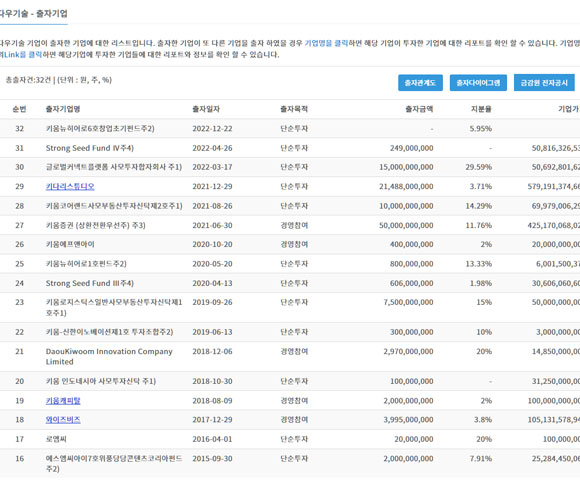580x480 pixels.
Task: Click share ratio 29.59%
Action: [x=479, y=167]
